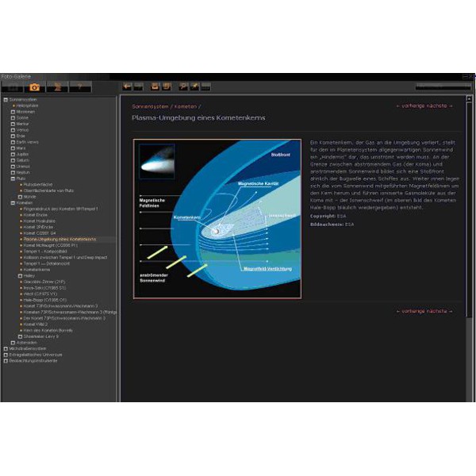Click the last grey toolbar button after pin
The height and width of the screenshot is (476, 476).
pyautogui.click(x=205, y=86)
